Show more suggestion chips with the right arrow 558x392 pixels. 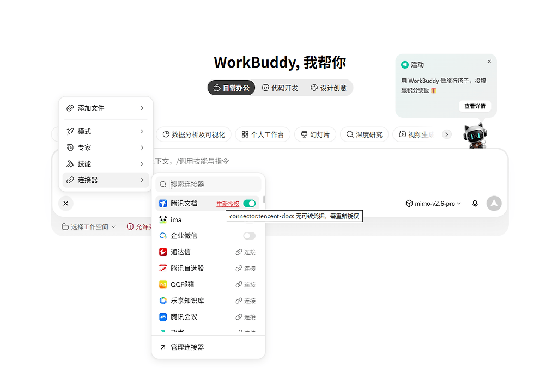pyautogui.click(x=447, y=134)
